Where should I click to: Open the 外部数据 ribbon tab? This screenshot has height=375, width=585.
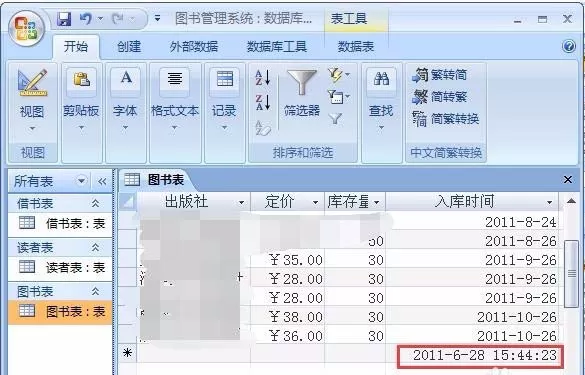coord(194,47)
